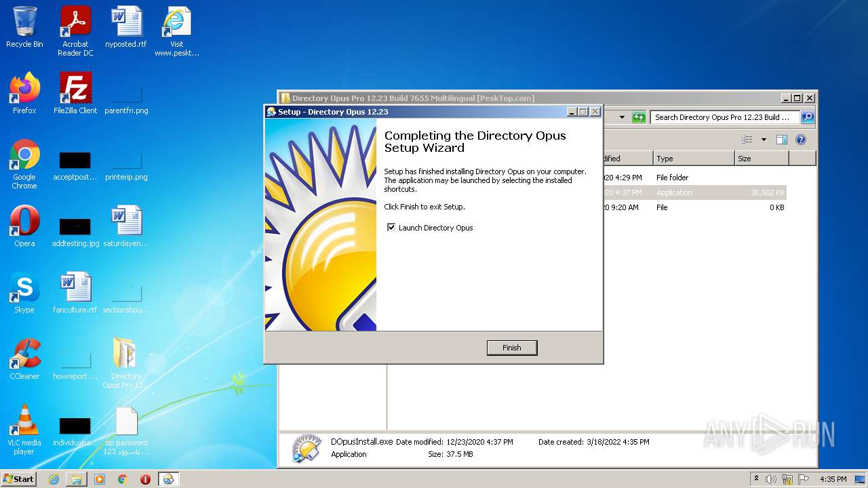This screenshot has width=868, height=488.
Task: Change the view in the Explorer window
Action: click(x=747, y=140)
